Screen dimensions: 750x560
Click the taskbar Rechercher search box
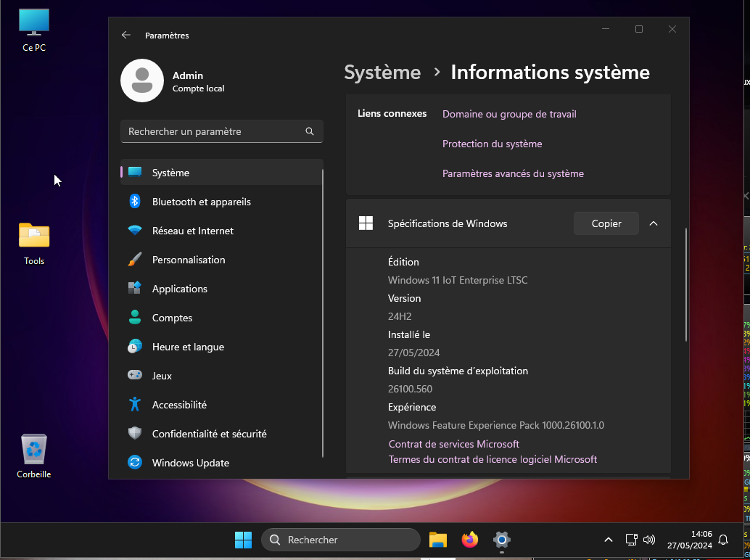[341, 540]
